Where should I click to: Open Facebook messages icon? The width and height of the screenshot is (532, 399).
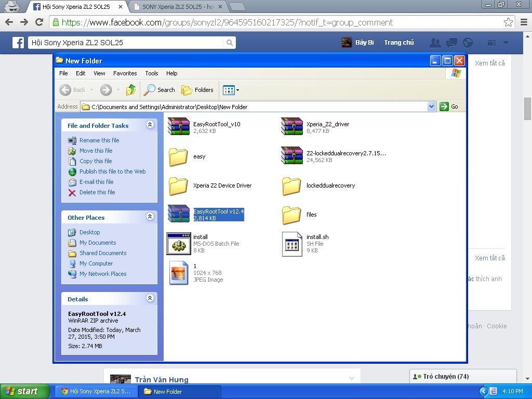tap(451, 43)
